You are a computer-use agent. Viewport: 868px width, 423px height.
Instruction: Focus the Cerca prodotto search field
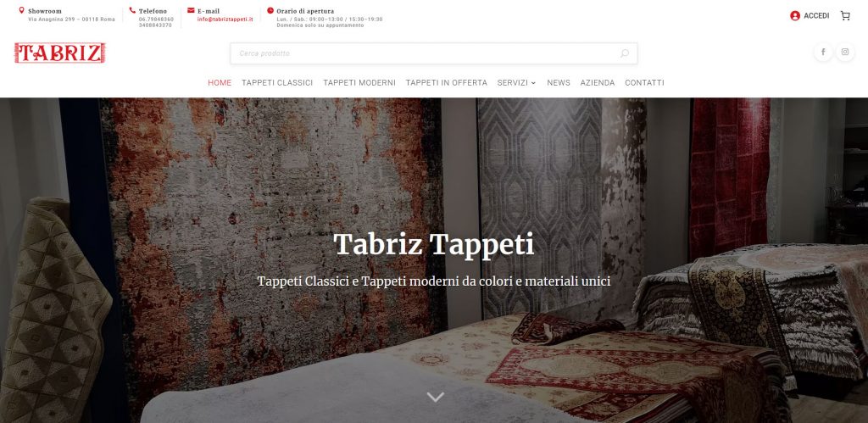433,53
